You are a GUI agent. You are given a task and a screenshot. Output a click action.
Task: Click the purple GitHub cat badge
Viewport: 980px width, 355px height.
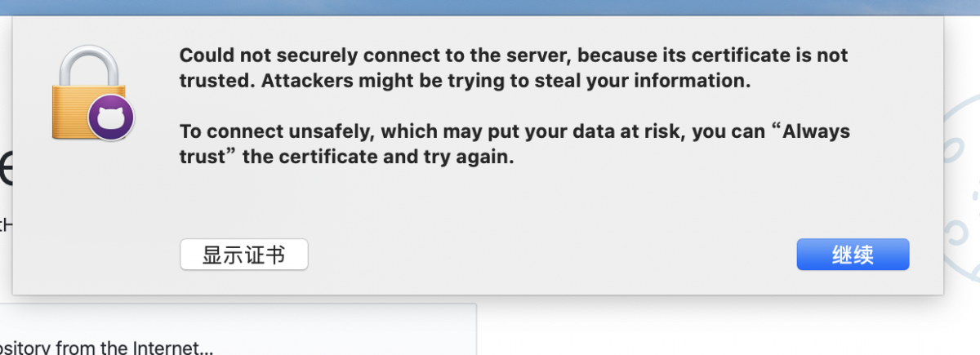tap(110, 118)
